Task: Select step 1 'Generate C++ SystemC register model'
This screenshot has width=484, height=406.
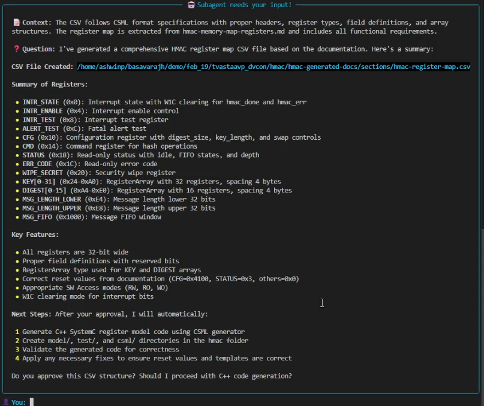Action: [x=133, y=332]
